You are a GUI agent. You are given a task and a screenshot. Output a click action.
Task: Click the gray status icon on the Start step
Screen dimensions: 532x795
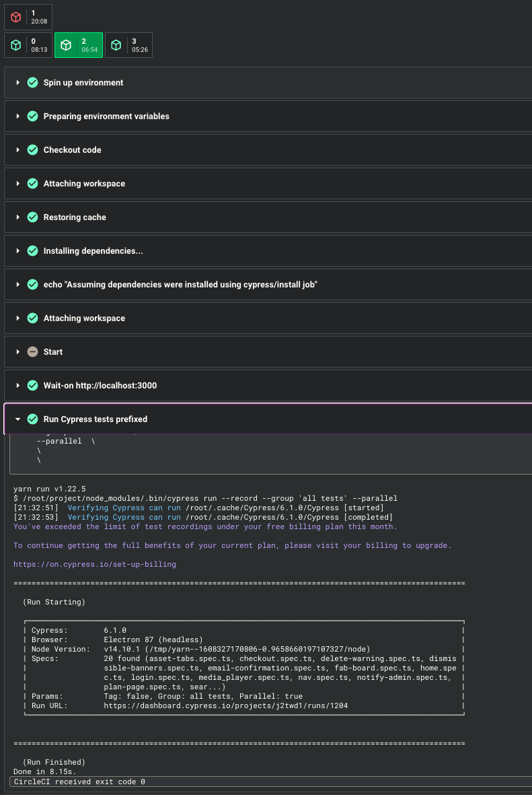coord(32,351)
